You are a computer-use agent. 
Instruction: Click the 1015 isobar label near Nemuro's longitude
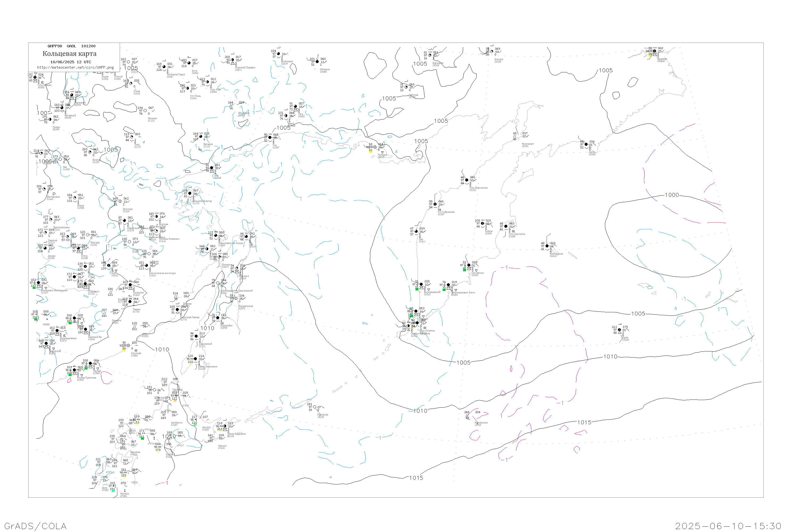(x=416, y=478)
